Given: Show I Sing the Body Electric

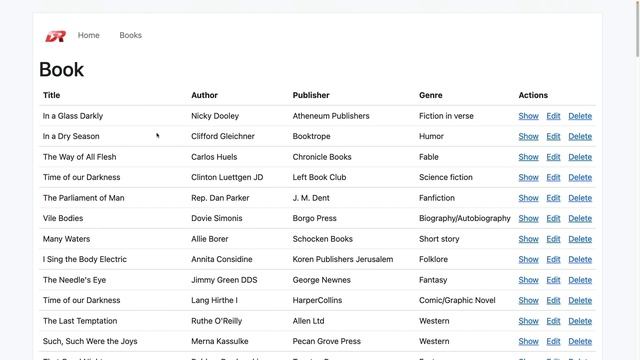Looking at the screenshot, I should (529, 259).
